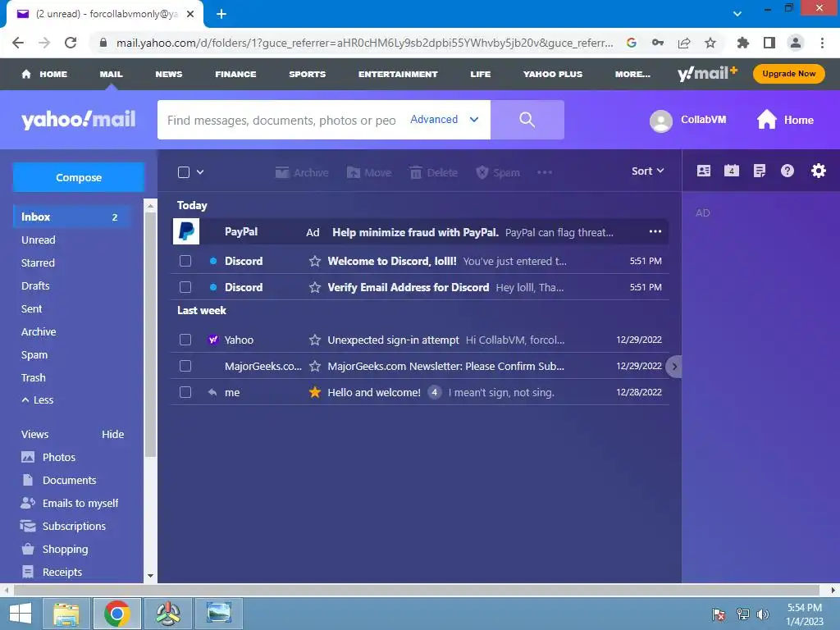
Task: Click the volume speaker tray icon
Action: tap(762, 614)
